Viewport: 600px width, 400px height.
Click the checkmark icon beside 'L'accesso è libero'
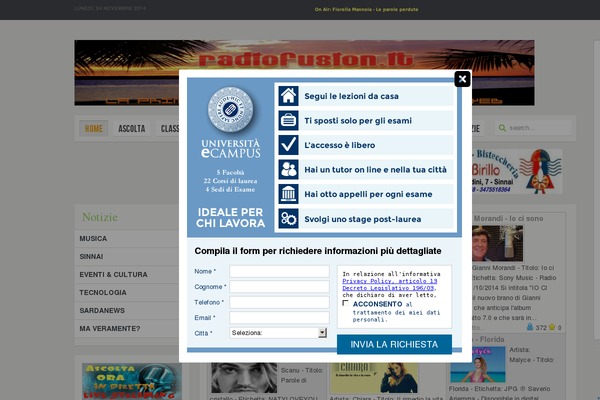pos(289,145)
